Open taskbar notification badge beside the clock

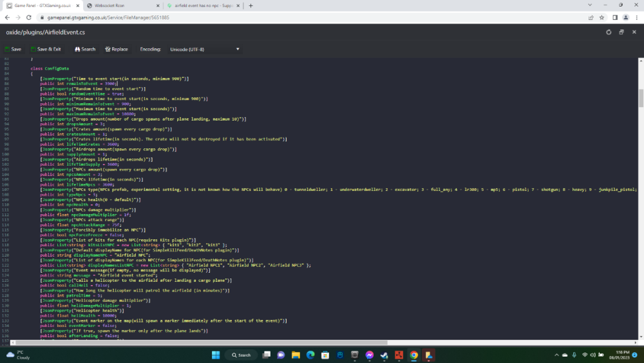click(635, 355)
